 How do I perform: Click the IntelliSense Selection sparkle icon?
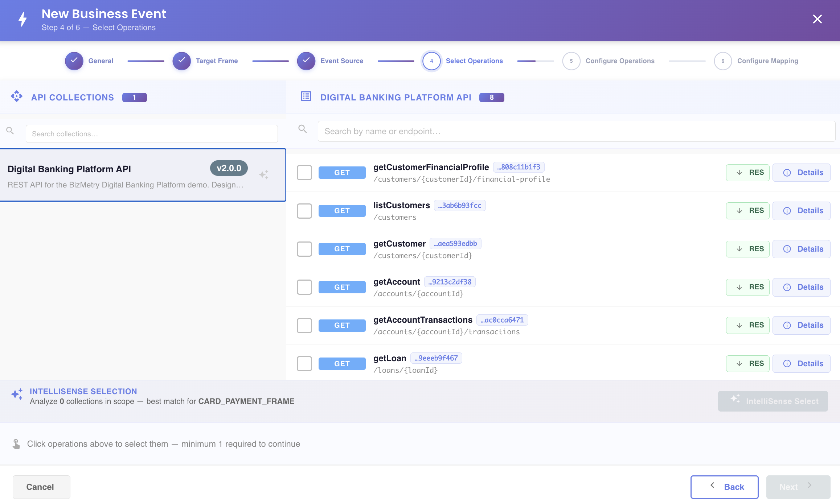(17, 394)
